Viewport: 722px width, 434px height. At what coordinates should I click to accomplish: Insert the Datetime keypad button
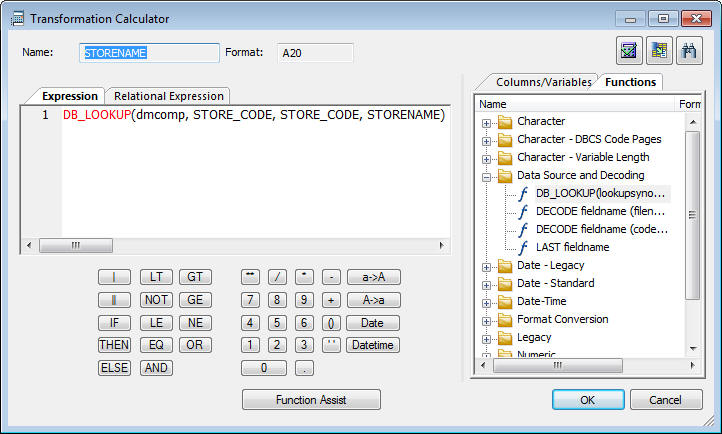click(x=373, y=345)
